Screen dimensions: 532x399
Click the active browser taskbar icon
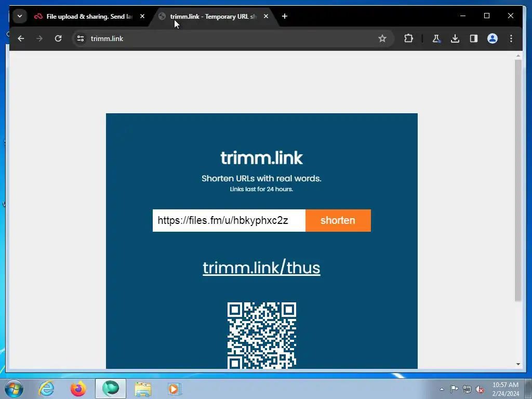tap(111, 389)
